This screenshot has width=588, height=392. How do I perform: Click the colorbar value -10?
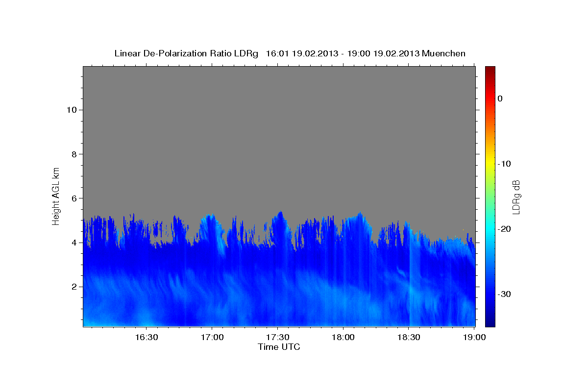504,164
